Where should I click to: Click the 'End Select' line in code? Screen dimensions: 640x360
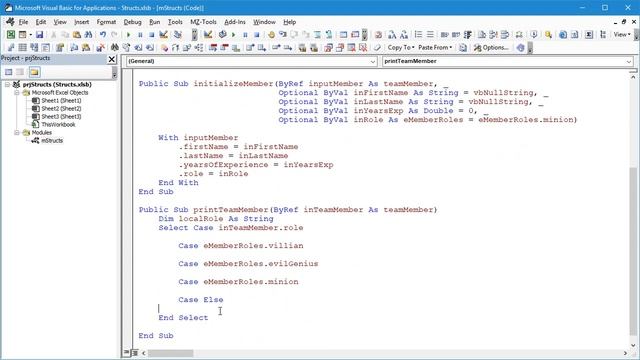(x=183, y=318)
